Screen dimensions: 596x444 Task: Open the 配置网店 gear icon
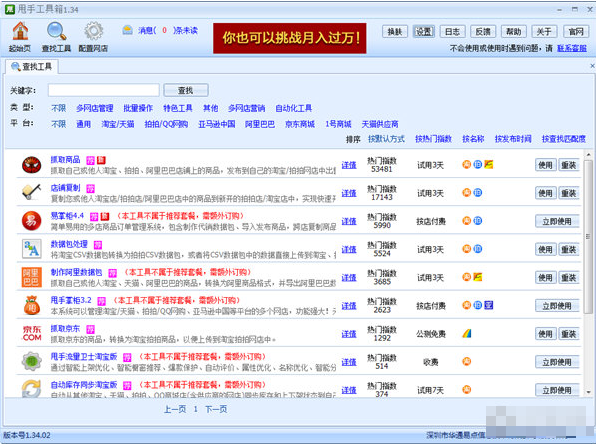(x=94, y=31)
